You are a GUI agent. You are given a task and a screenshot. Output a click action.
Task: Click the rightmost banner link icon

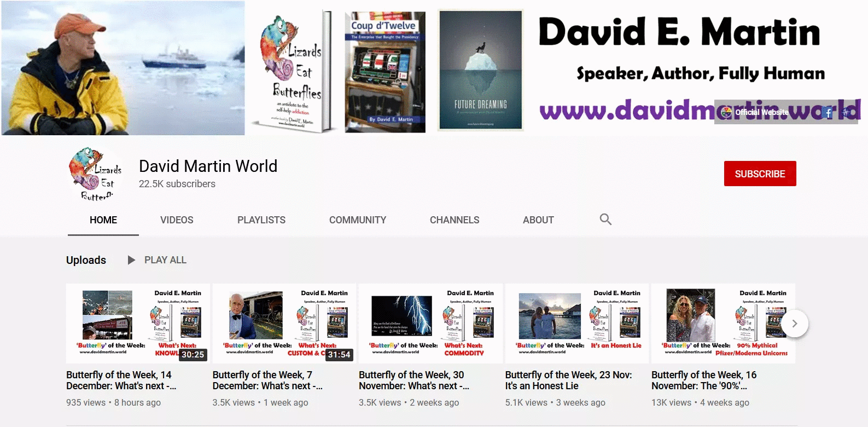coord(846,112)
